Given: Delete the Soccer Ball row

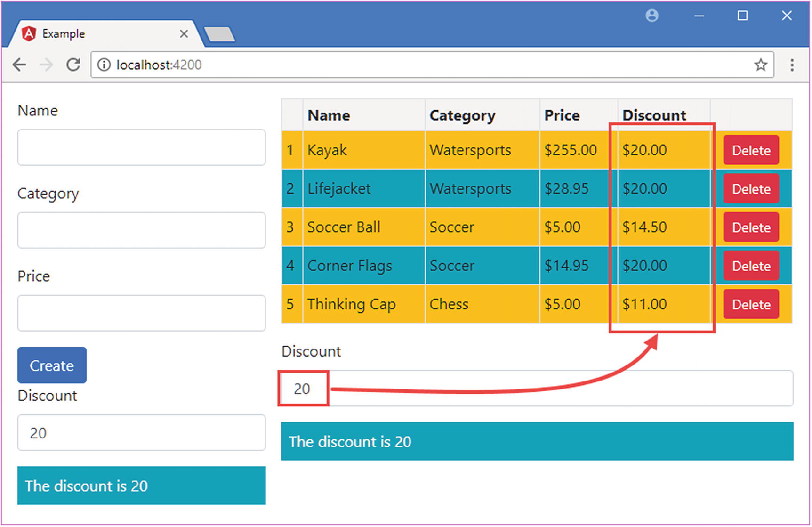Looking at the screenshot, I should tap(751, 227).
